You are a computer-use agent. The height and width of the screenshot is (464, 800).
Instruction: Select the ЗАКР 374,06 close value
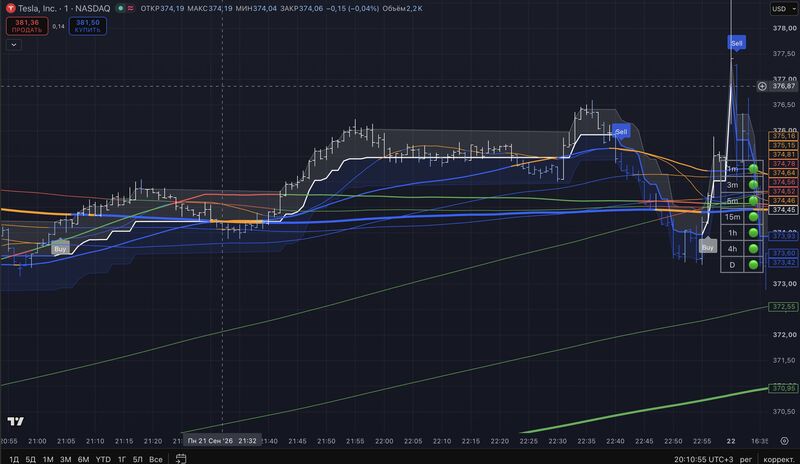coord(302,8)
